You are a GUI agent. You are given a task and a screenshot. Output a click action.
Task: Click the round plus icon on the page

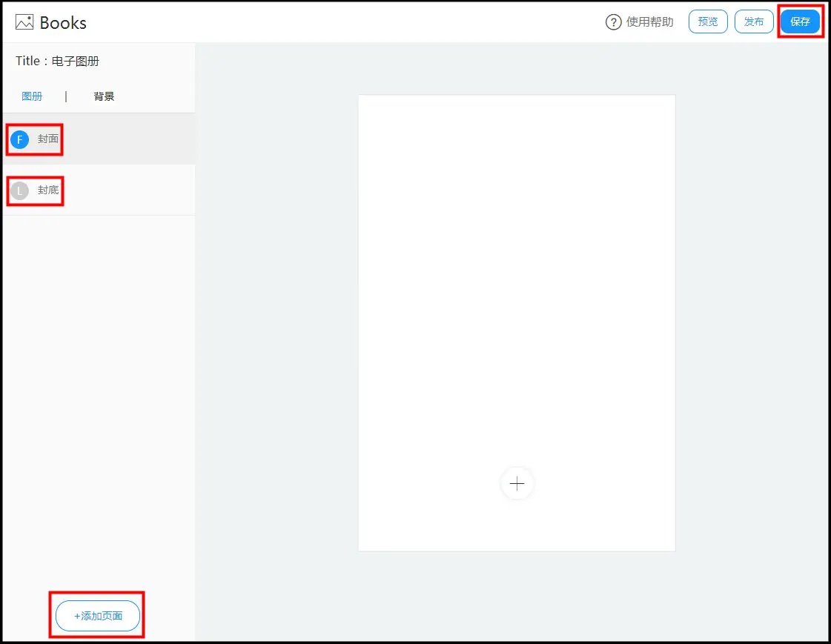pyautogui.click(x=517, y=484)
